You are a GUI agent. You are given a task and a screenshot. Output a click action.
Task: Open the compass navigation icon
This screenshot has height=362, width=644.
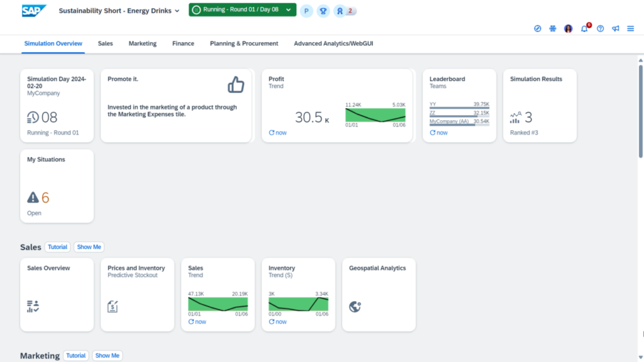[x=537, y=28]
